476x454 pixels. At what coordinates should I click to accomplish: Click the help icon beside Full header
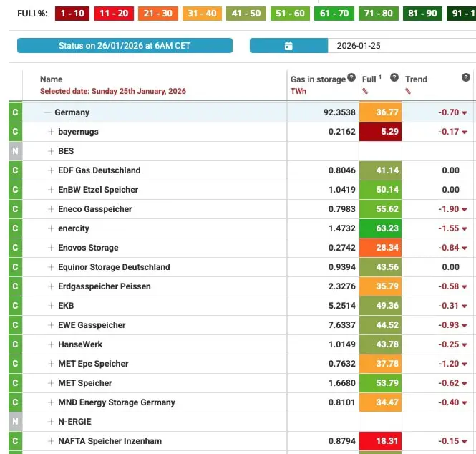(x=394, y=77)
